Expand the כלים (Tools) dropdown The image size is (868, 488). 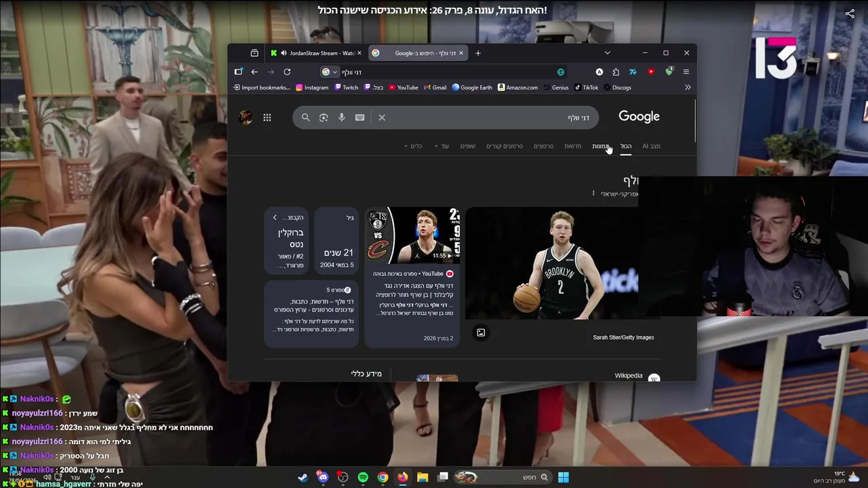pos(413,146)
